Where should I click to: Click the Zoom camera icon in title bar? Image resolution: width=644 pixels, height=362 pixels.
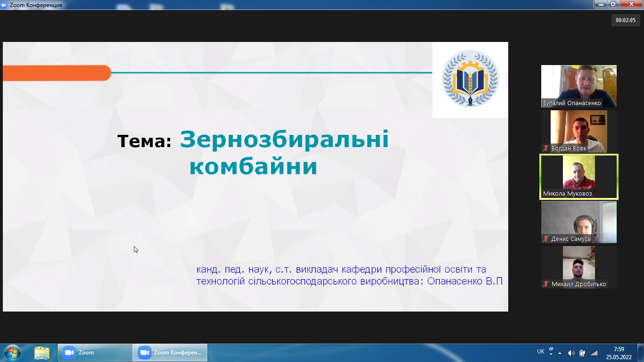tap(4, 5)
